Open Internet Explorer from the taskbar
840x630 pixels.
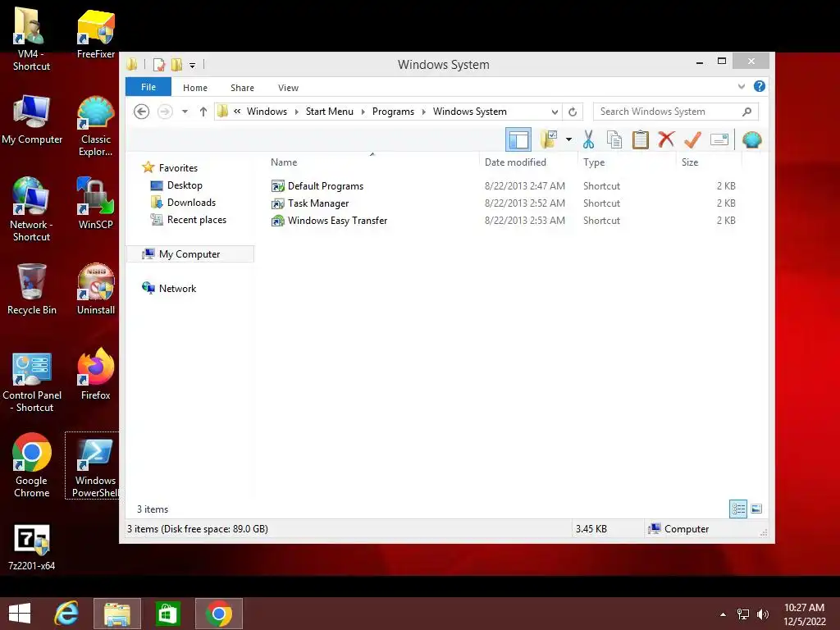(x=67, y=614)
